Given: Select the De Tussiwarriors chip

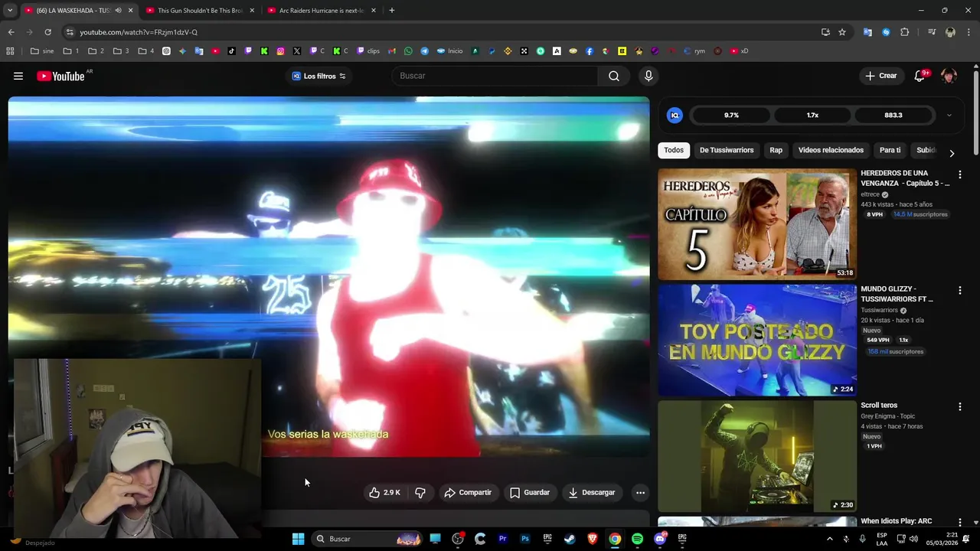Looking at the screenshot, I should [x=727, y=150].
